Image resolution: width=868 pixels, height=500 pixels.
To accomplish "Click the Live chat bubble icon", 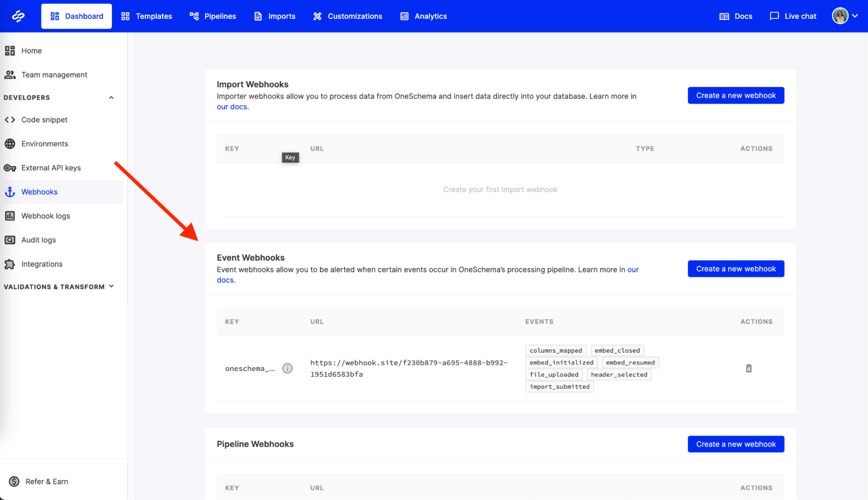I will click(774, 16).
